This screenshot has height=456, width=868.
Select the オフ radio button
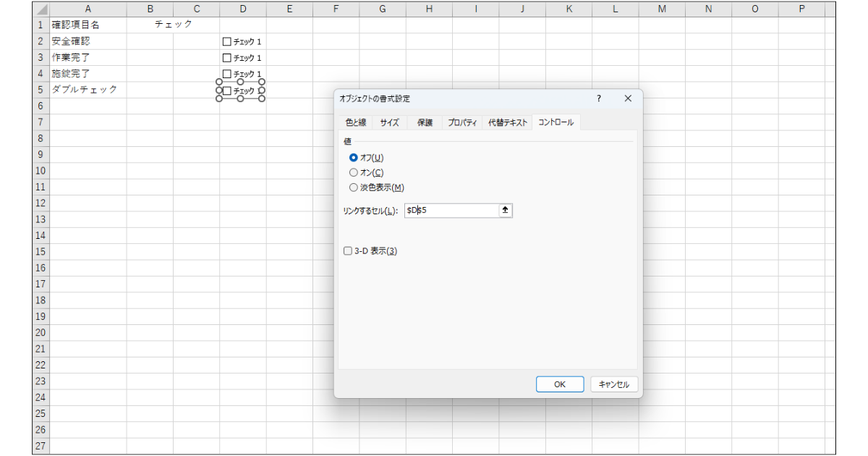[354, 157]
